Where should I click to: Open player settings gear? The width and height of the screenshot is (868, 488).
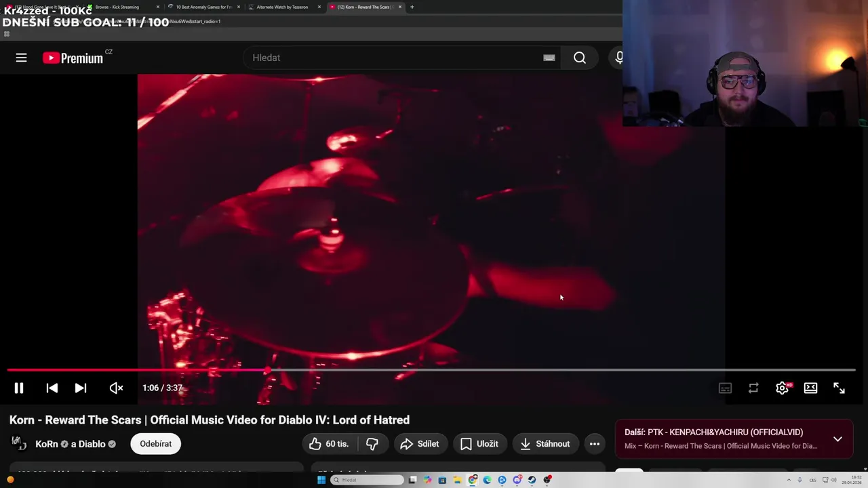pos(782,388)
